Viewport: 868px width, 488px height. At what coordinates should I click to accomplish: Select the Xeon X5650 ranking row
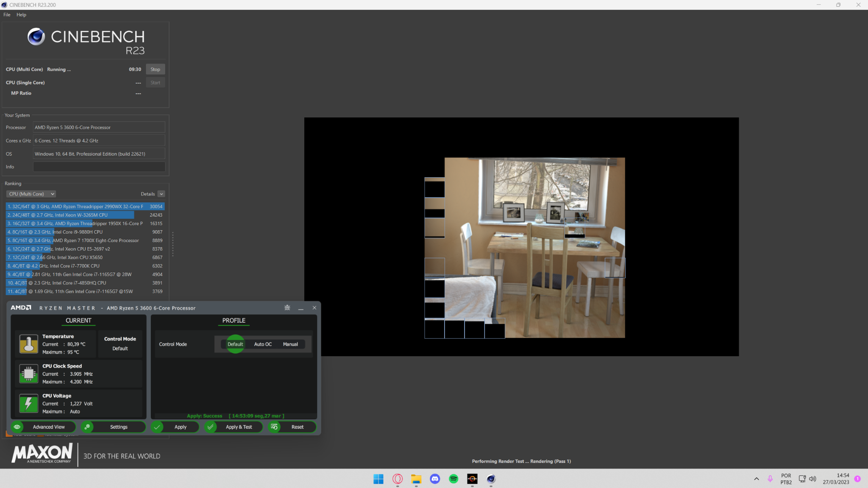click(x=85, y=257)
